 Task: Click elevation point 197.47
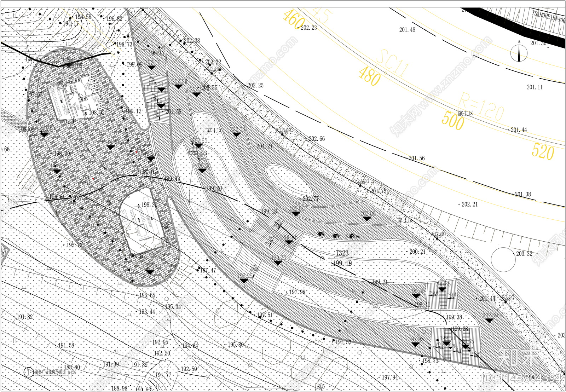click(208, 271)
